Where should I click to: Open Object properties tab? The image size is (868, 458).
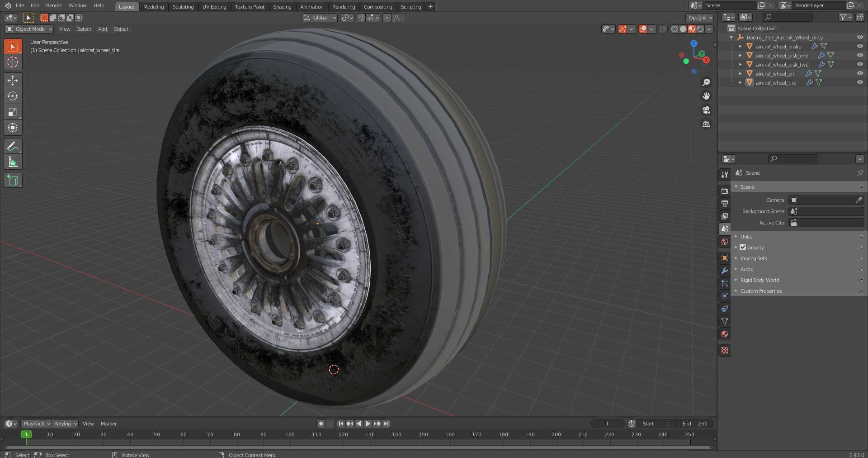pos(725,258)
